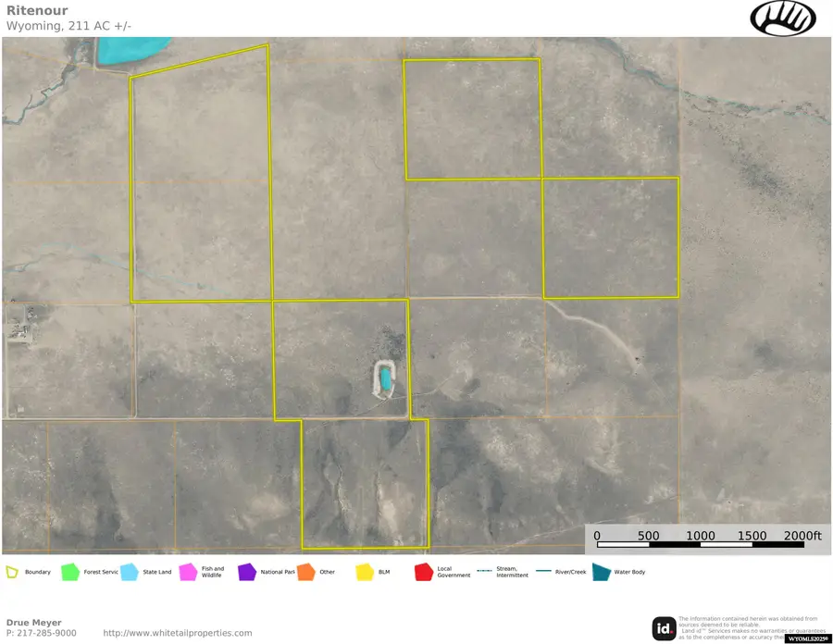Select the Boundary legend icon
The height and width of the screenshot is (644, 833).
click(x=11, y=572)
